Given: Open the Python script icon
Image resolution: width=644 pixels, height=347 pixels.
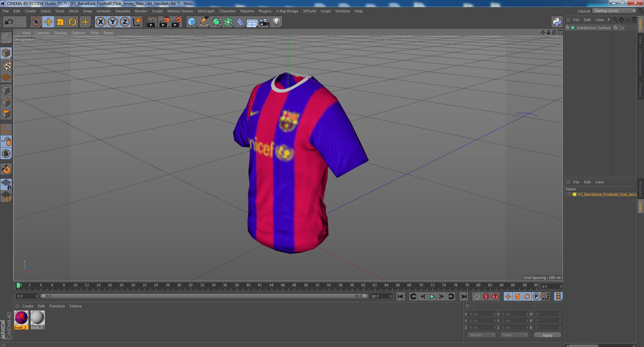Looking at the screenshot, I should click(x=557, y=22).
